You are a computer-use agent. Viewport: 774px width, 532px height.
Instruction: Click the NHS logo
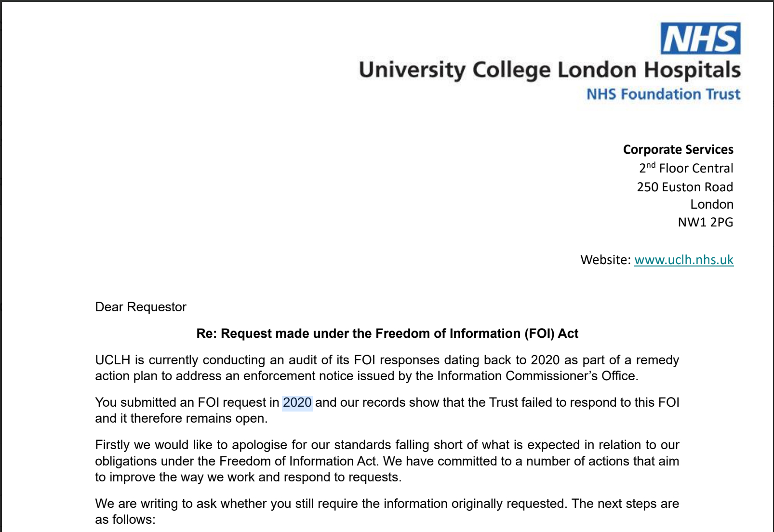[700, 39]
